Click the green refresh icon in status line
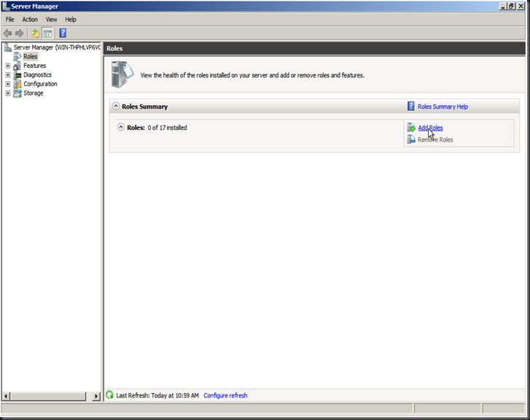Screen dimensions: 530x420 point(109,394)
